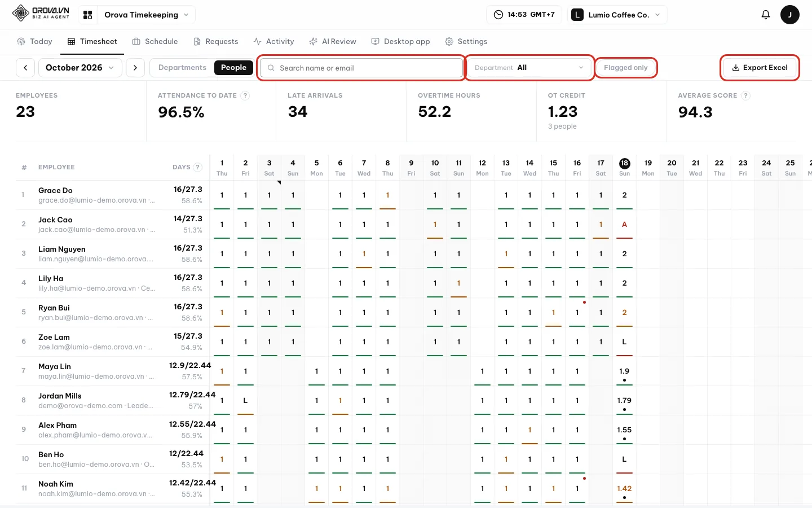Toggle the Flagged only filter
The image size is (812, 508).
[626, 68]
